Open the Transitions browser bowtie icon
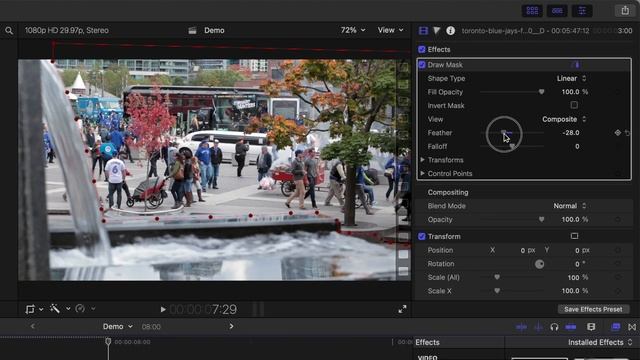The width and height of the screenshot is (640, 360). pyautogui.click(x=632, y=327)
